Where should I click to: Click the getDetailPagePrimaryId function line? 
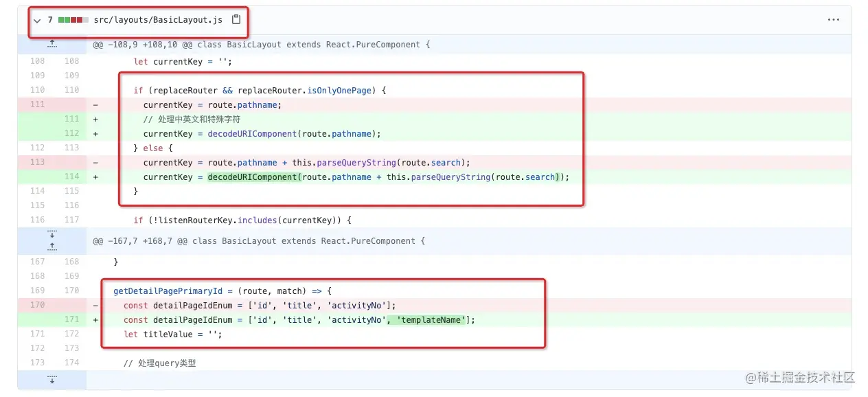222,291
